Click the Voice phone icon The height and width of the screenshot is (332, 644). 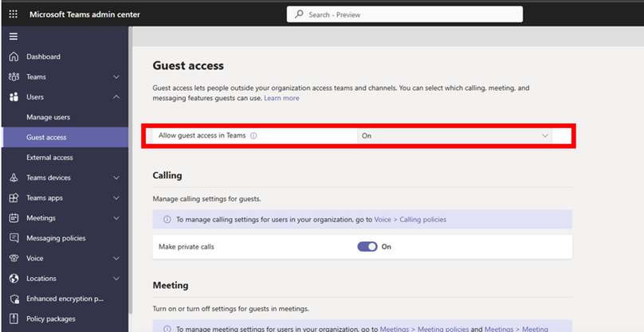coord(14,258)
